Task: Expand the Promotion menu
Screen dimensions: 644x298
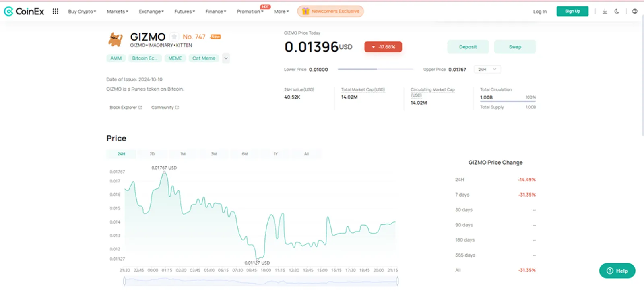Action: tap(250, 12)
